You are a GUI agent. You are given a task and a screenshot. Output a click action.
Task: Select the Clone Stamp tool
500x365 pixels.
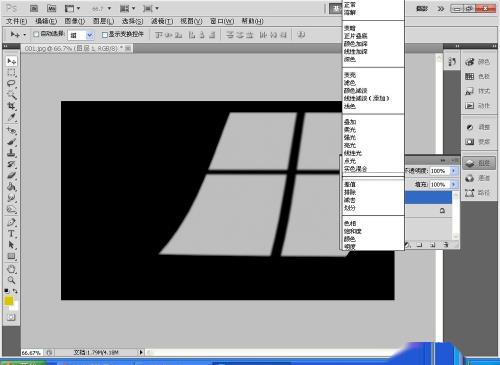pyautogui.click(x=11, y=153)
